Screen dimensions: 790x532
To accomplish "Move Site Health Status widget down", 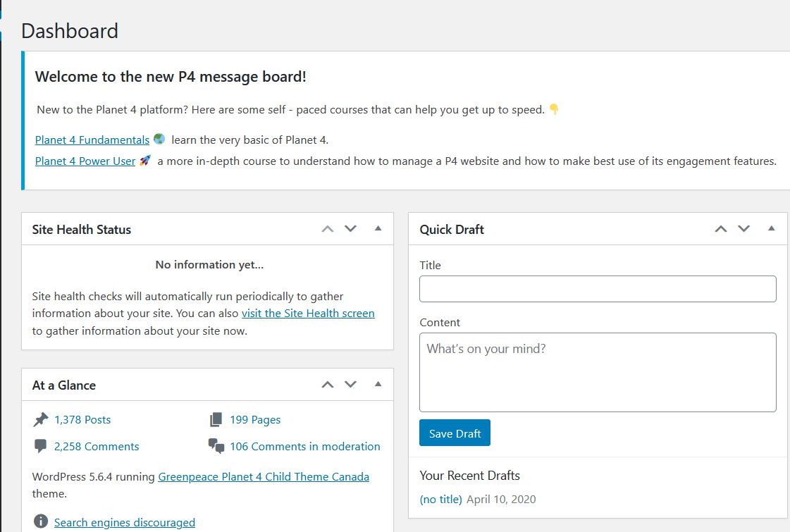I will pos(351,229).
